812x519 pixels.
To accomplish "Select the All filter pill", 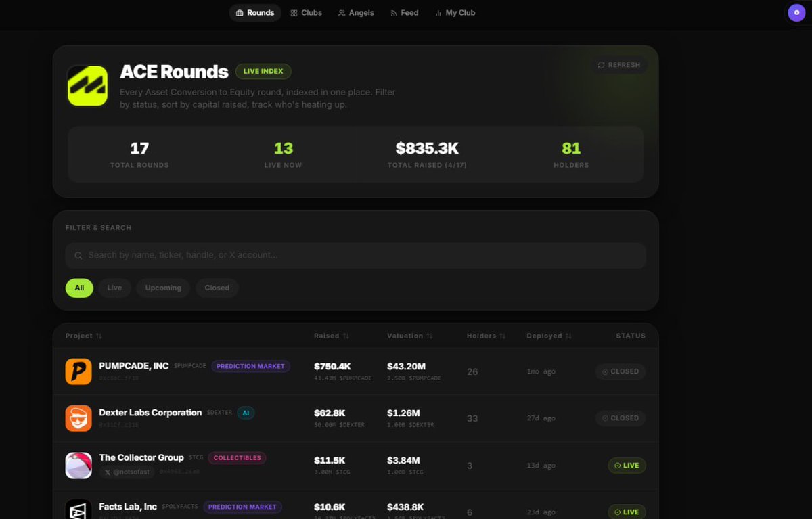I will tap(79, 288).
